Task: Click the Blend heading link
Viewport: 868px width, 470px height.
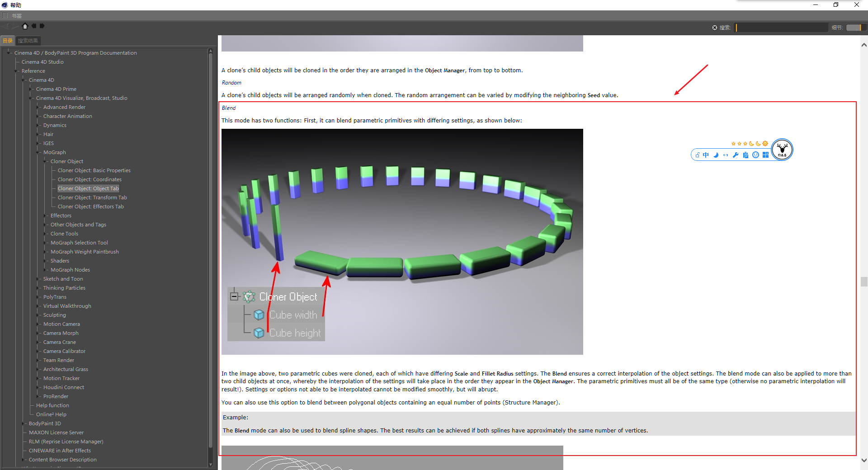Action: pyautogui.click(x=229, y=108)
